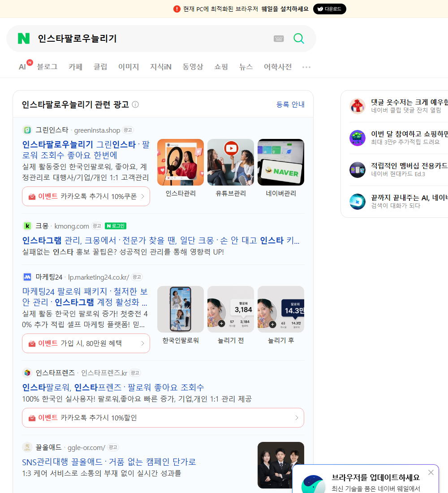The width and height of the screenshot is (448, 493).
Task: Open the 마케팅24 팔로워 패키지 ad title
Action: [85, 297]
